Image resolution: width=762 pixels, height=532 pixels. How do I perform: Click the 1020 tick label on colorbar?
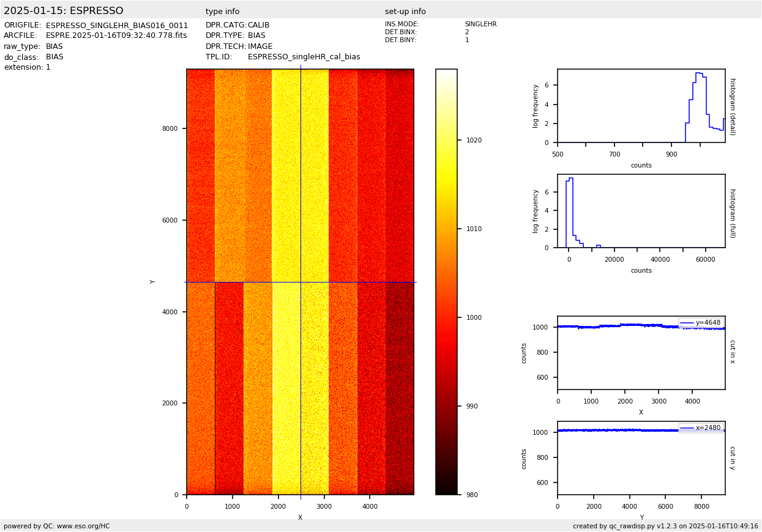[474, 140]
